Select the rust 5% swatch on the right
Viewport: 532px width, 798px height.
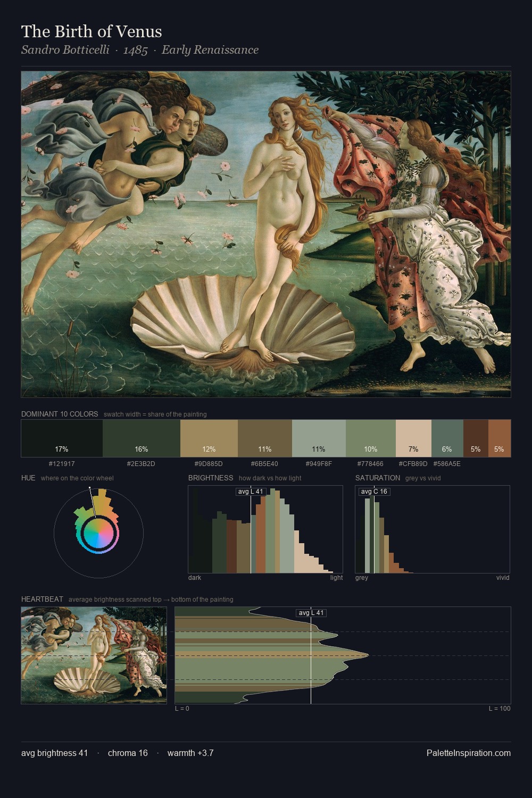500,438
